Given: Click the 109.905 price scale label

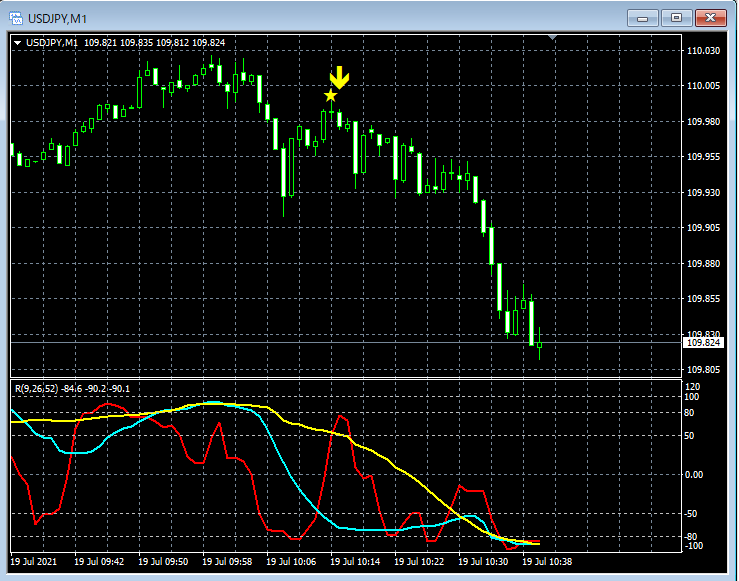Looking at the screenshot, I should coord(703,228).
